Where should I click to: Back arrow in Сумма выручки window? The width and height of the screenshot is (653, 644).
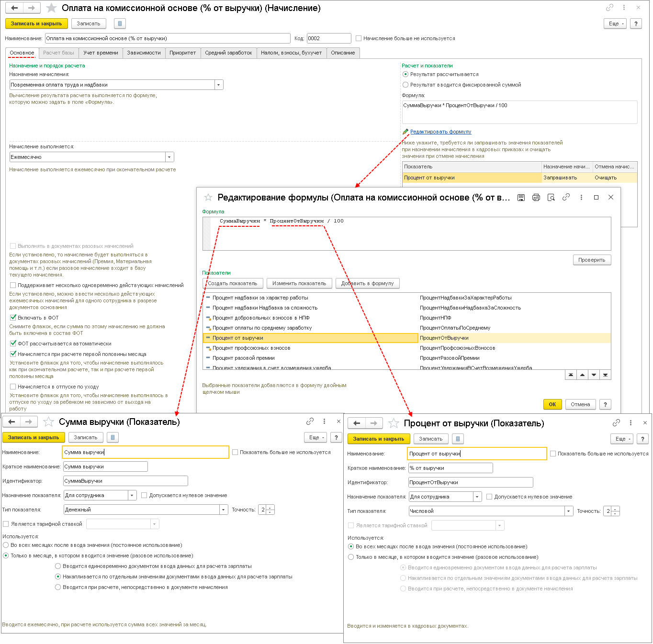coord(12,422)
